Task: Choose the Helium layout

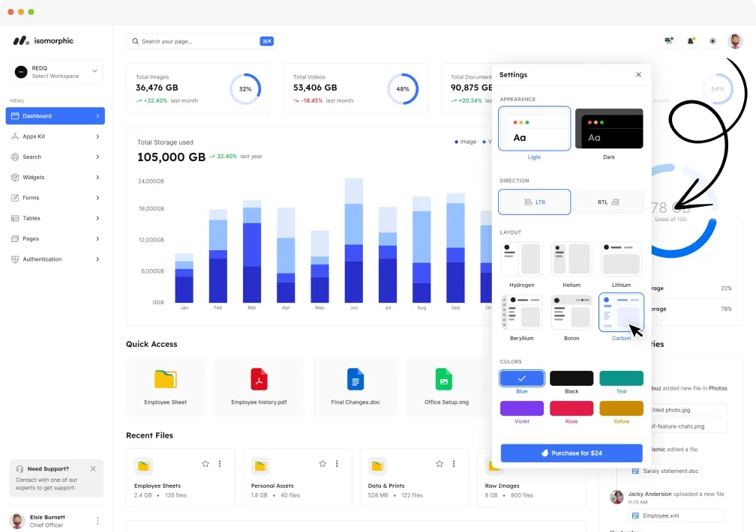Action: pos(571,259)
